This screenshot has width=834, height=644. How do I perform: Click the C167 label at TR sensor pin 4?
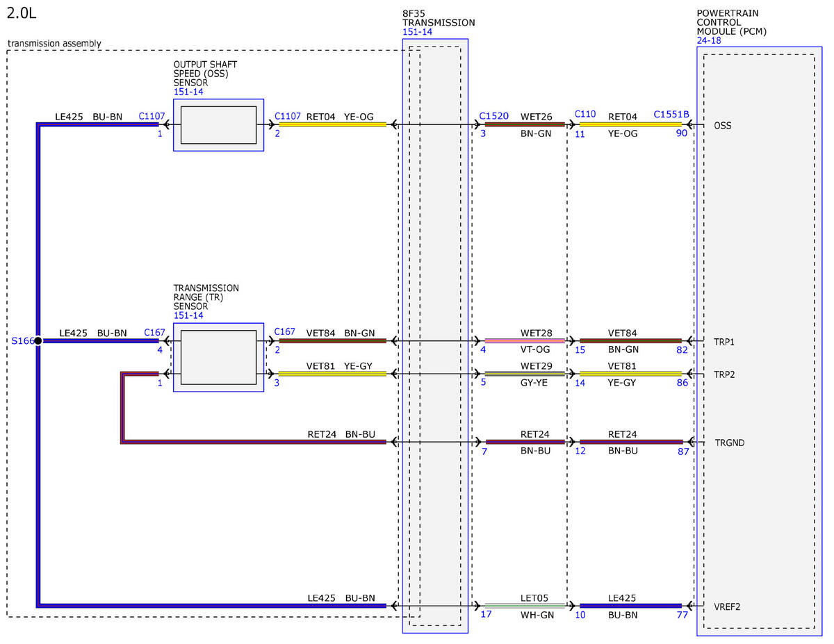[154, 333]
